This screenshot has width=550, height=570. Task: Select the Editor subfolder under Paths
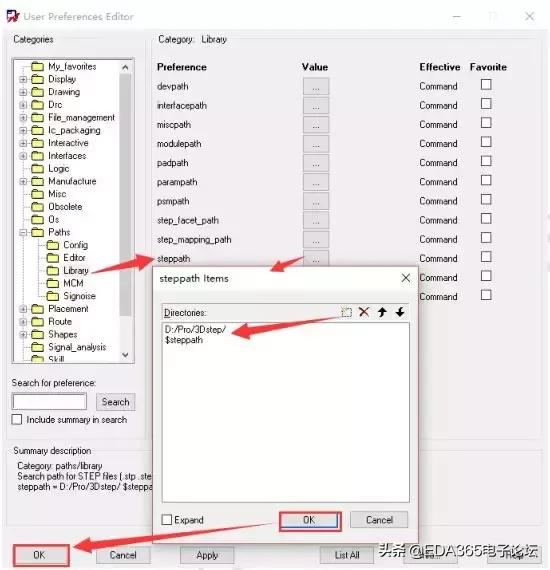66,257
